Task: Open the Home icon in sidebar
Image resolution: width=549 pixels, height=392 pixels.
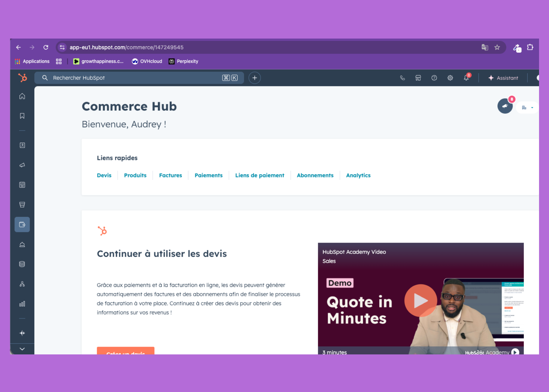Action: click(x=22, y=96)
